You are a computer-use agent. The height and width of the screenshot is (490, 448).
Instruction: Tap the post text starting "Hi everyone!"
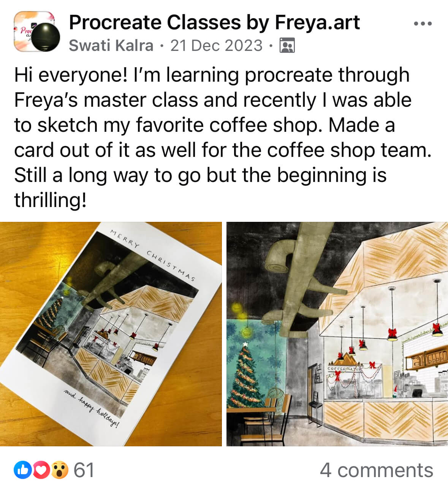(223, 138)
